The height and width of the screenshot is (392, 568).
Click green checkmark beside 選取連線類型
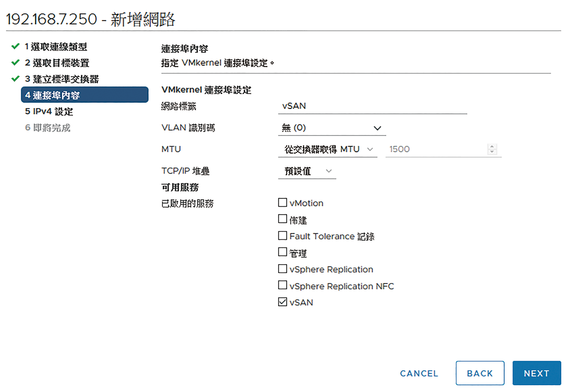pos(16,46)
